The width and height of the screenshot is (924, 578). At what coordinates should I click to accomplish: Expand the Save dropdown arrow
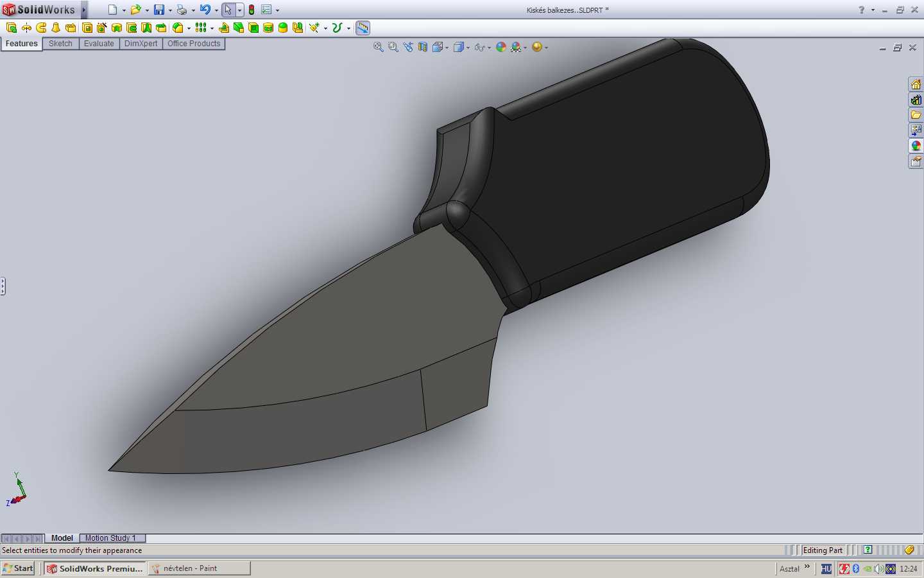click(170, 10)
